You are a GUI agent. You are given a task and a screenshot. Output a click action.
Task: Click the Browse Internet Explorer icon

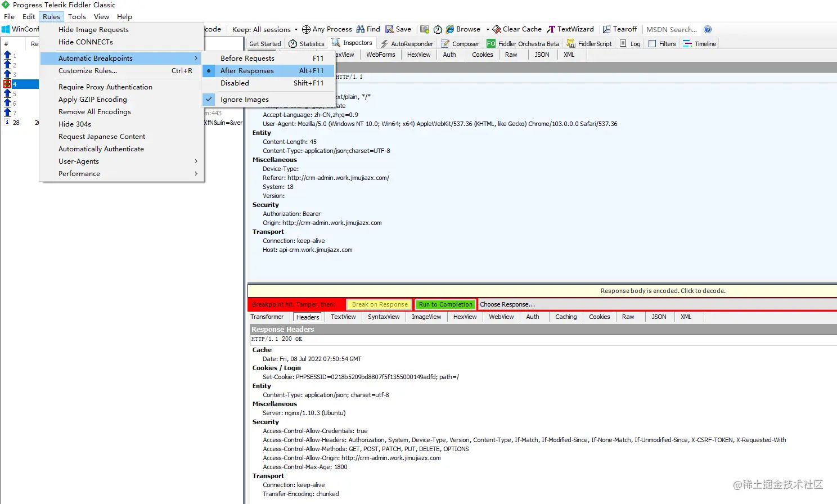point(450,29)
